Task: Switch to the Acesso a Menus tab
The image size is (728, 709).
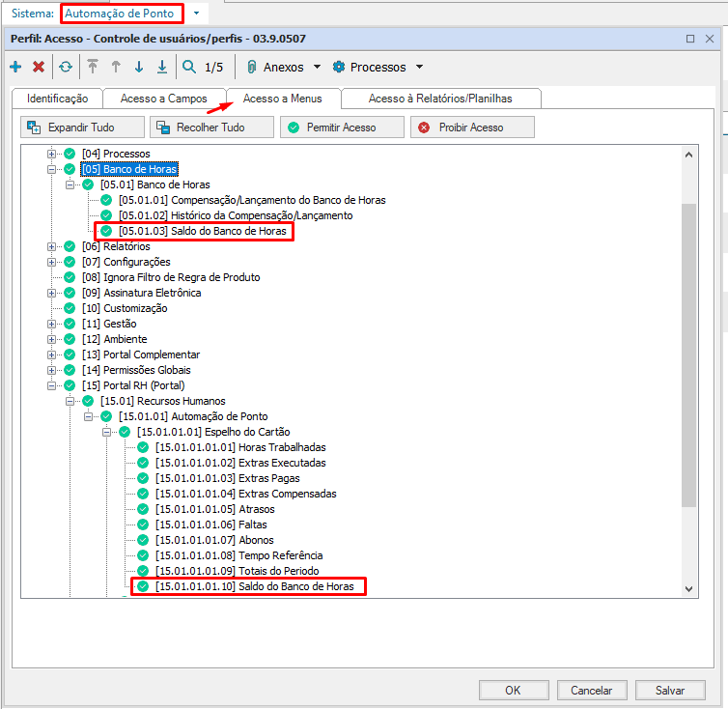Action: pyautogui.click(x=283, y=99)
